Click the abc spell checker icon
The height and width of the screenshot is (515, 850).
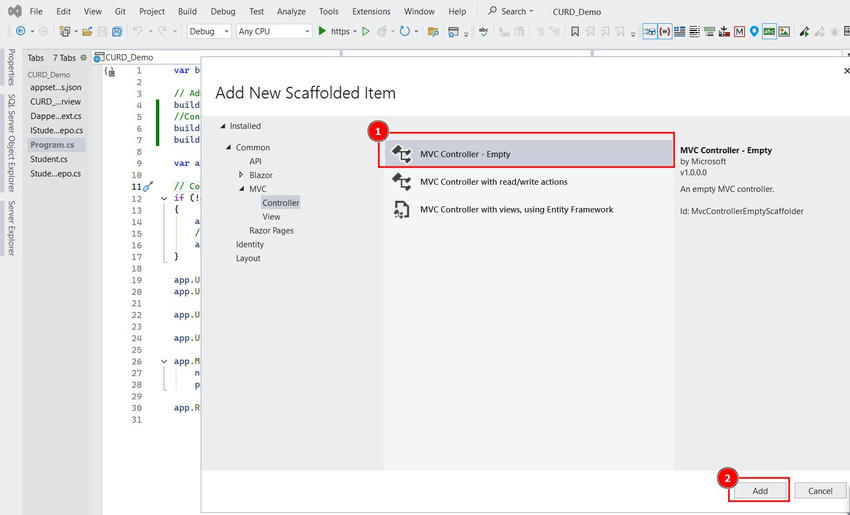[484, 31]
